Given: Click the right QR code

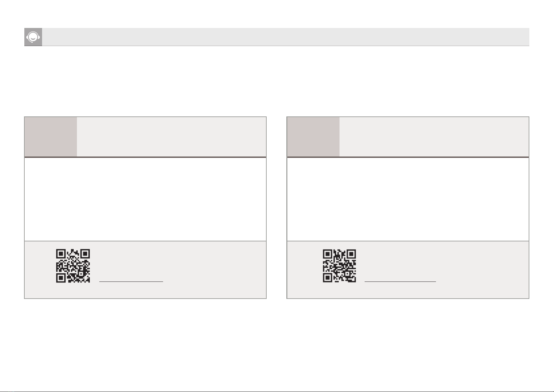Looking at the screenshot, I should coord(339,266).
